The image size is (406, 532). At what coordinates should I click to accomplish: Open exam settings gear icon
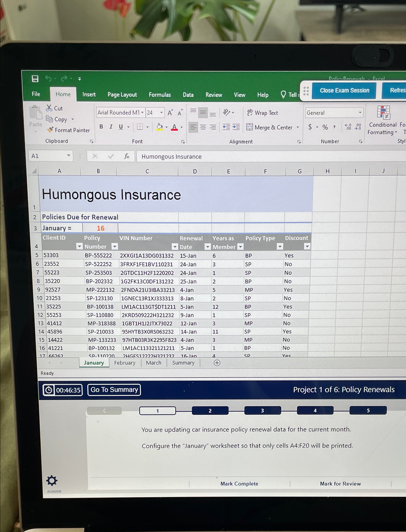(x=52, y=481)
